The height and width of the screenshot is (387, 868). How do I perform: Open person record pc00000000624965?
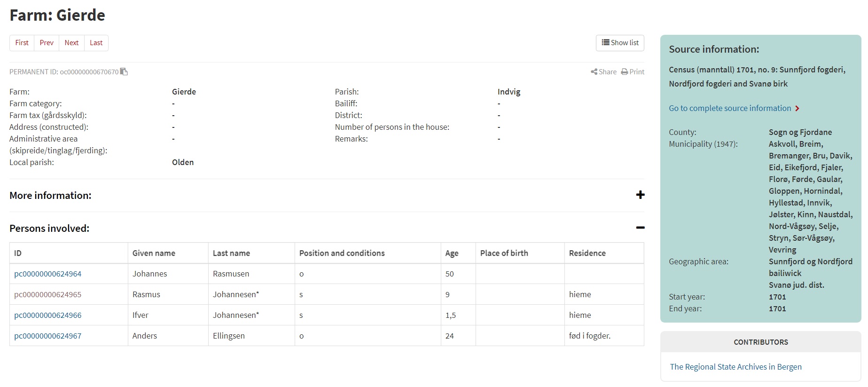[x=47, y=294]
